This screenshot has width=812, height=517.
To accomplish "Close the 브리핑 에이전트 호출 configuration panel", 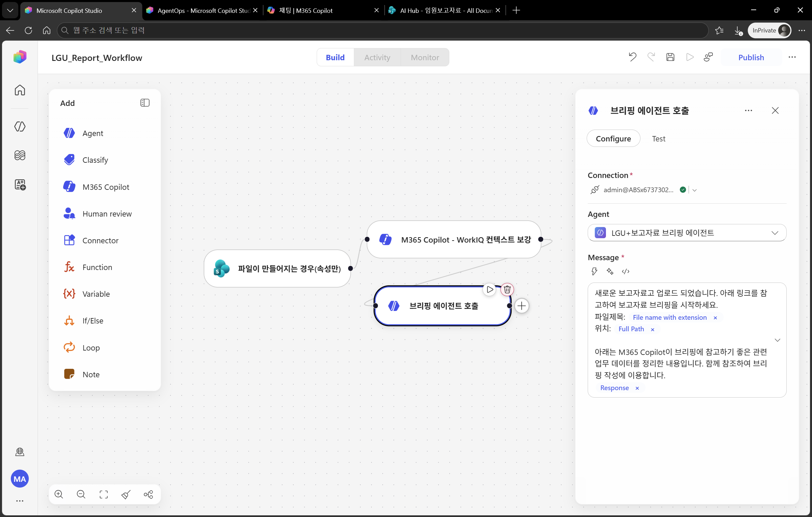I will pyautogui.click(x=775, y=111).
